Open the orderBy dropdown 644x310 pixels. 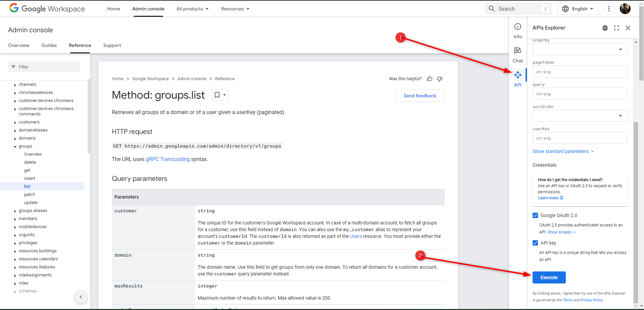coord(580,49)
